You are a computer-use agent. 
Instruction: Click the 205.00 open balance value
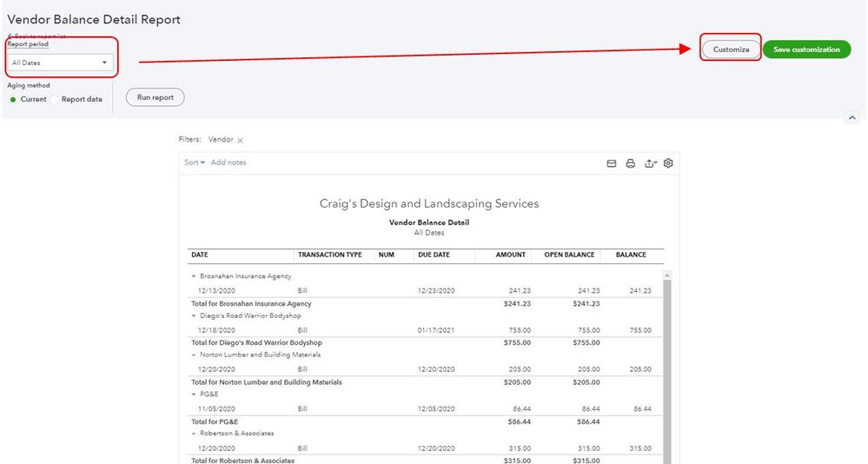(588, 369)
